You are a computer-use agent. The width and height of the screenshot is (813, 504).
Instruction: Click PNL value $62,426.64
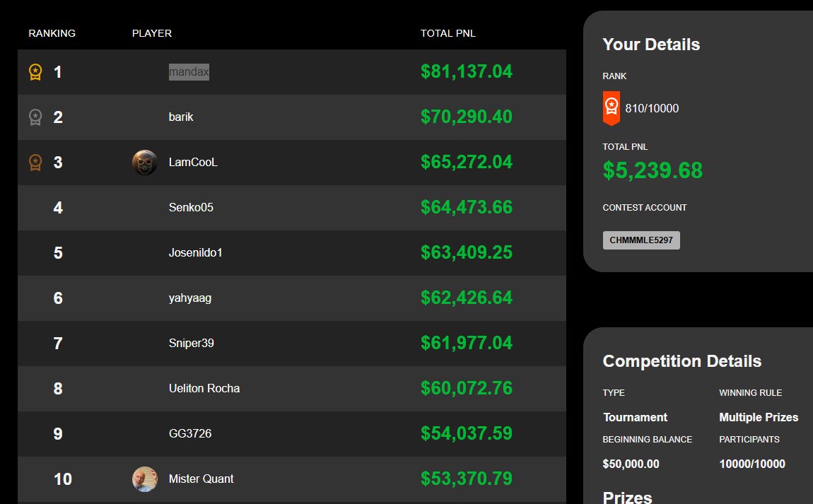tap(467, 298)
